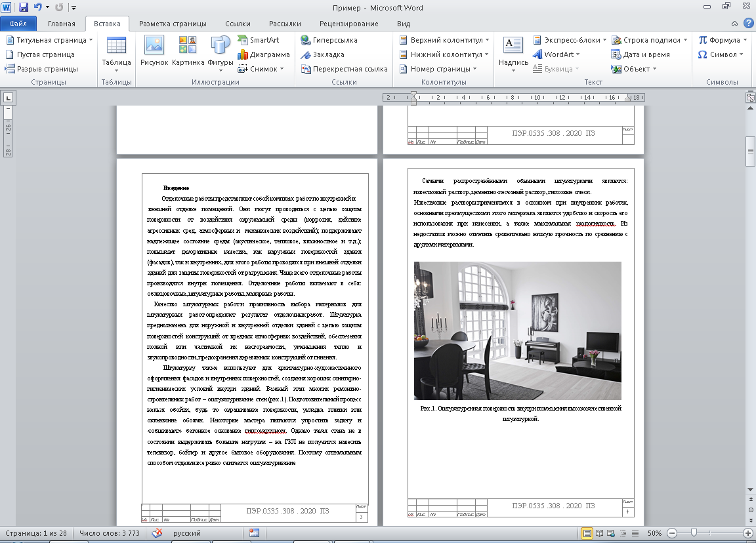Expand the WordArt gallery
756x543 pixels.
click(556, 54)
